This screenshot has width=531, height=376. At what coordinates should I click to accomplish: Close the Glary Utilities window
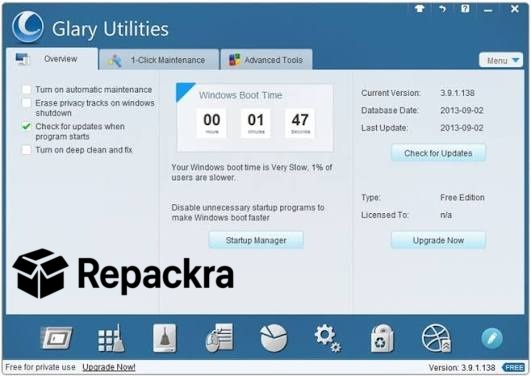[x=514, y=9]
